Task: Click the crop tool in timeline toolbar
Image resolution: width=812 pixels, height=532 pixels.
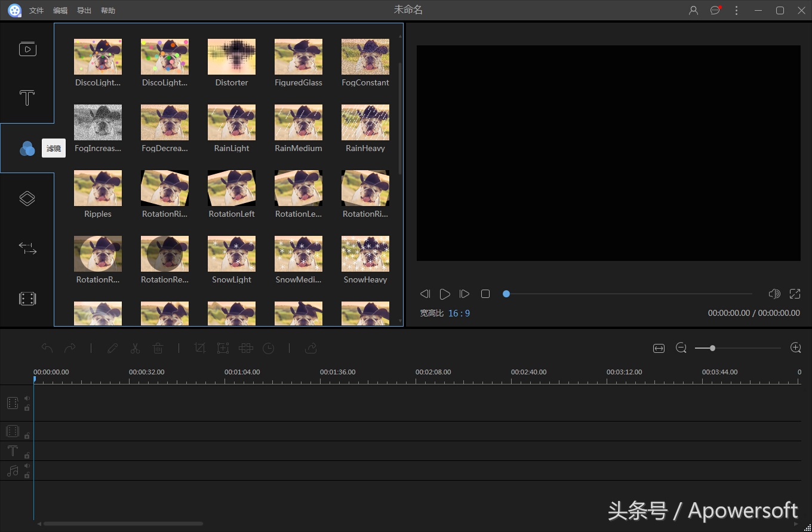Action: tap(200, 348)
